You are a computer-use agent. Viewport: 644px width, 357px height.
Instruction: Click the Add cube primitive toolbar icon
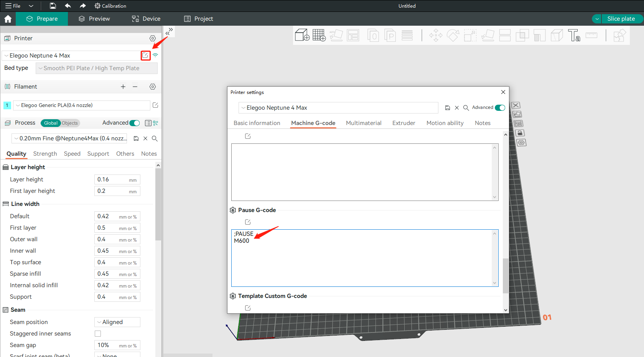point(302,35)
